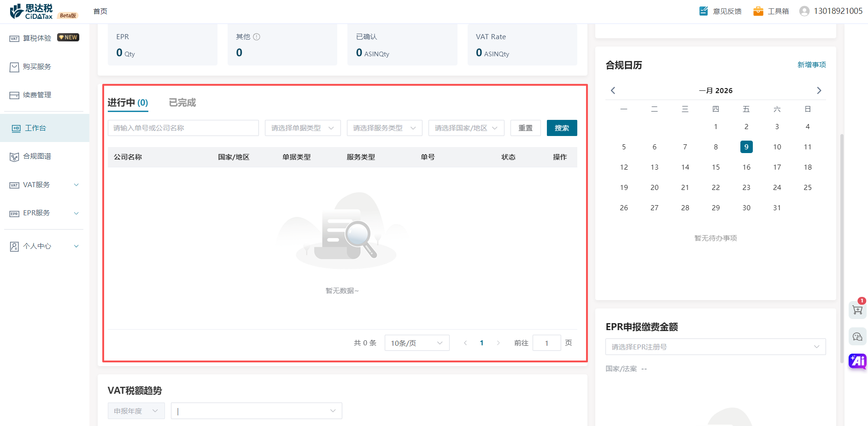Open the 请选择EPR注册号 dropdown

click(715, 347)
